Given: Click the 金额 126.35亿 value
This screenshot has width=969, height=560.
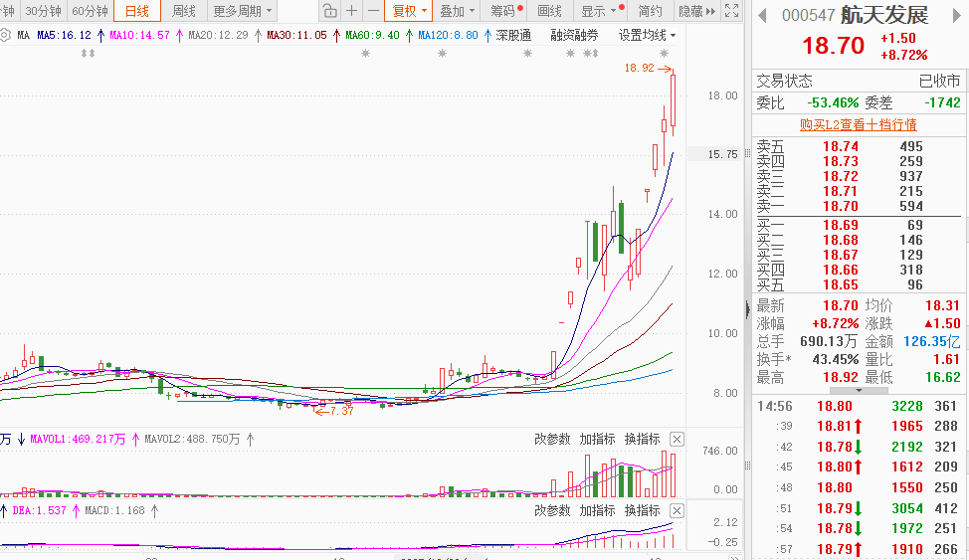Looking at the screenshot, I should pos(932,341).
